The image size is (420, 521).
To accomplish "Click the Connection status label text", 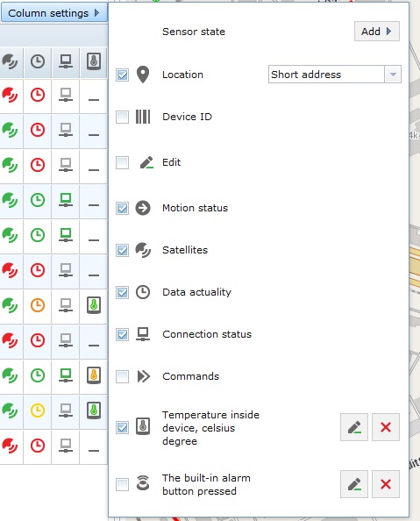I will [x=207, y=334].
